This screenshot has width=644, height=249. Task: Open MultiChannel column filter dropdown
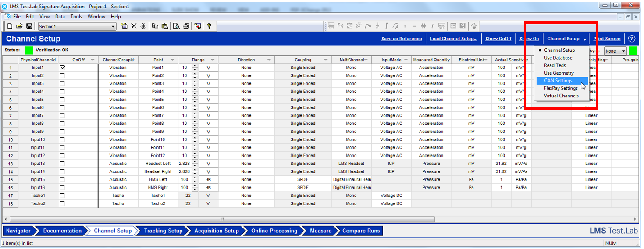click(366, 60)
